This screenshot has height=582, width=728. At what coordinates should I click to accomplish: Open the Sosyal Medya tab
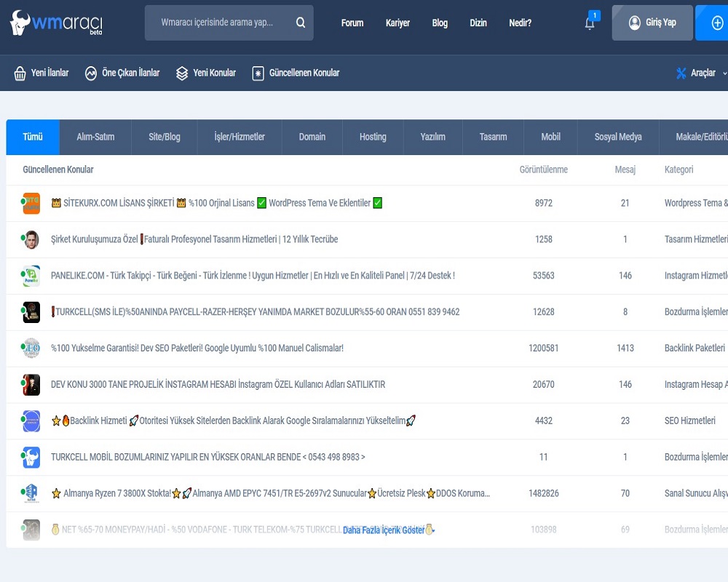click(618, 137)
